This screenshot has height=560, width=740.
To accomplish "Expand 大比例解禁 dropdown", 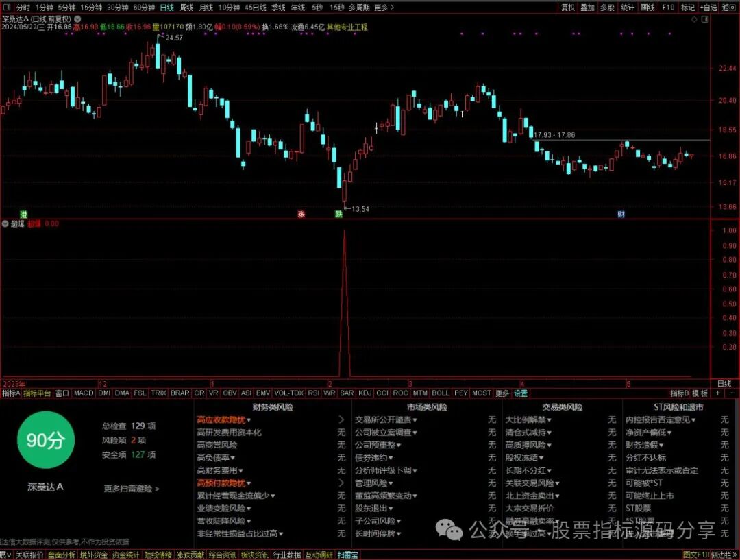I will pyautogui.click(x=528, y=419).
